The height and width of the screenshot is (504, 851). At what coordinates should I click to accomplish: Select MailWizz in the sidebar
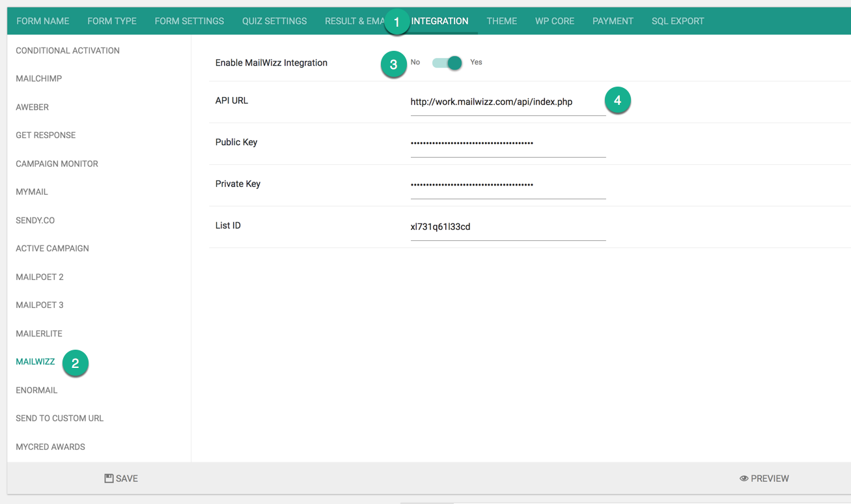point(35,362)
